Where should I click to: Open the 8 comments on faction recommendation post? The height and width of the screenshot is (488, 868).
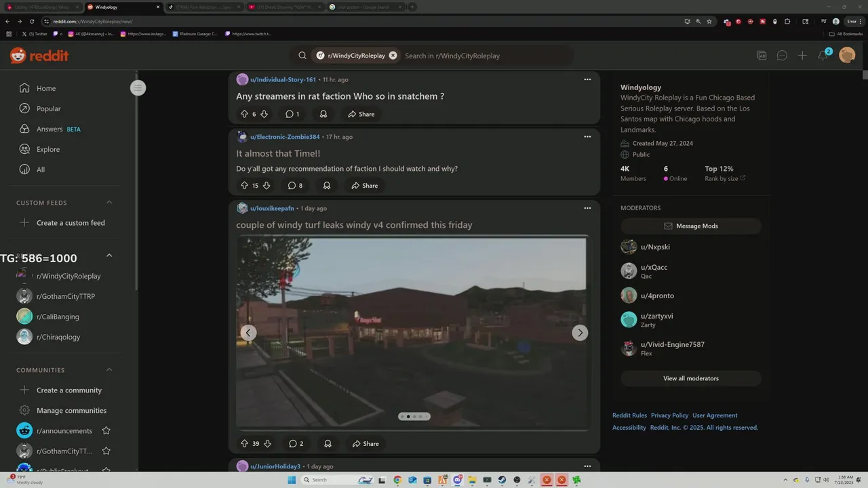(295, 185)
